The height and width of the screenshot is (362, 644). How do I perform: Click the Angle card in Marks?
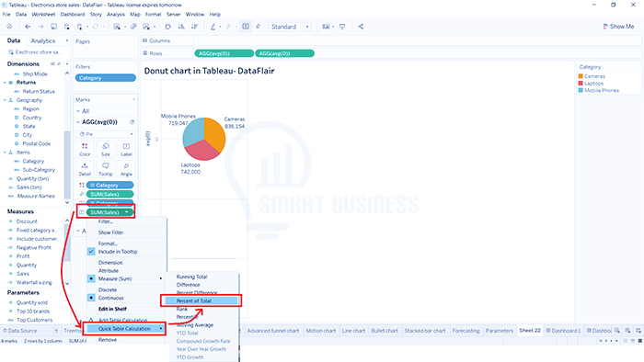126,169
